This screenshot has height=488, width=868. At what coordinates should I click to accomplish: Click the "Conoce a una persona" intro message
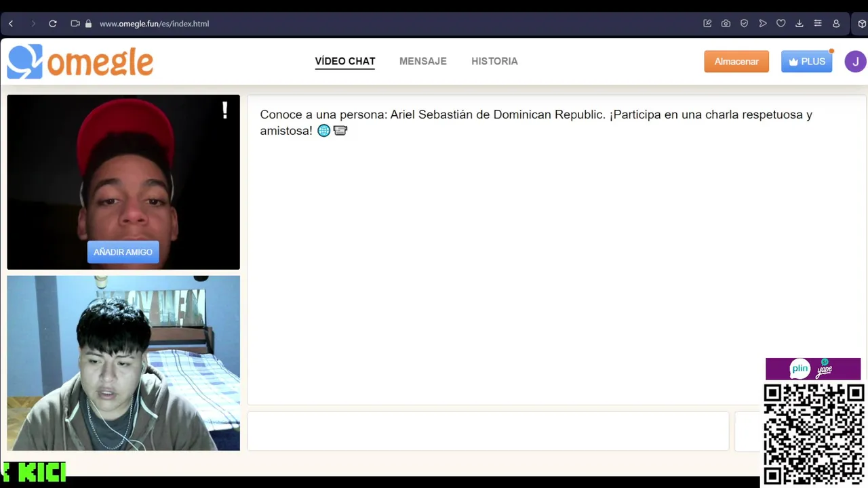pyautogui.click(x=536, y=123)
